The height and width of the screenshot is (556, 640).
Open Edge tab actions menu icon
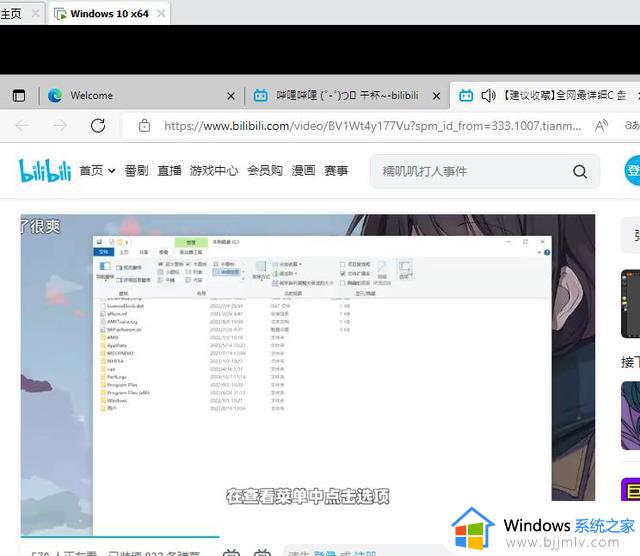(19, 96)
